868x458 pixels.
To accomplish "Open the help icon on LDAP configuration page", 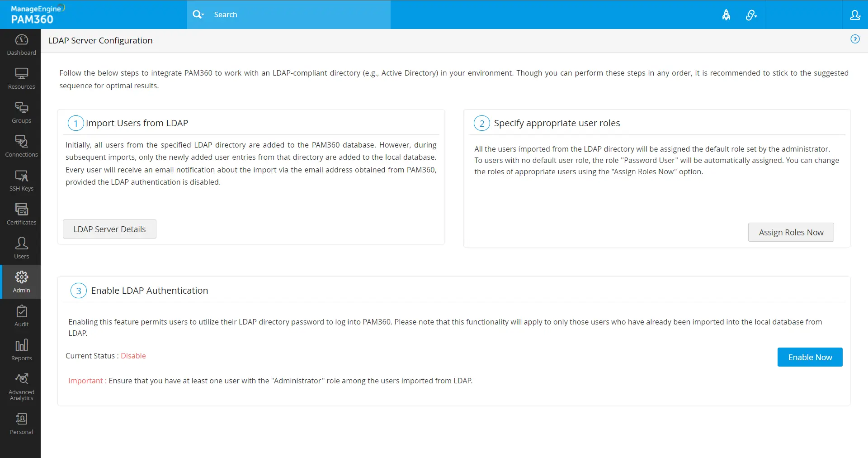I will point(855,39).
